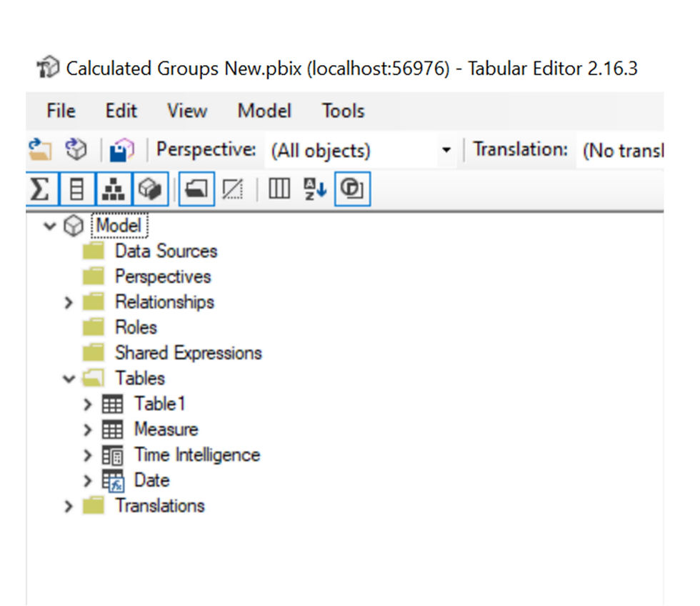Select the Measure table item
Screen dimensions: 700x606
tap(166, 429)
